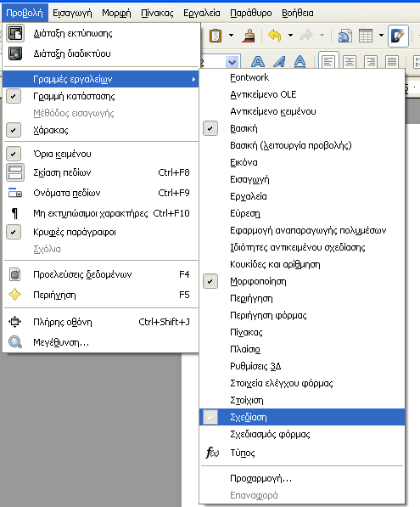Toggle the Show Draw Functions pencil icon
Image resolution: width=420 pixels, height=507 pixels.
click(x=398, y=36)
